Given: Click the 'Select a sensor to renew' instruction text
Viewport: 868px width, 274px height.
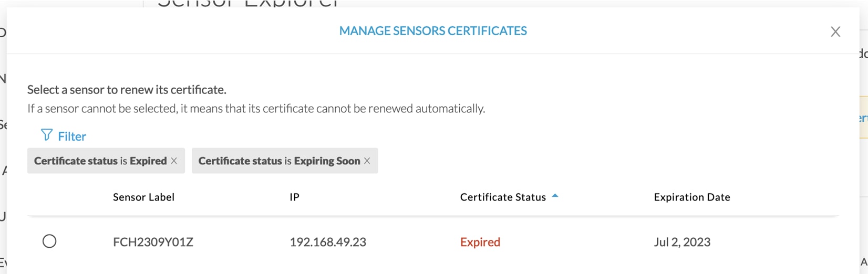Looking at the screenshot, I should pos(127,90).
